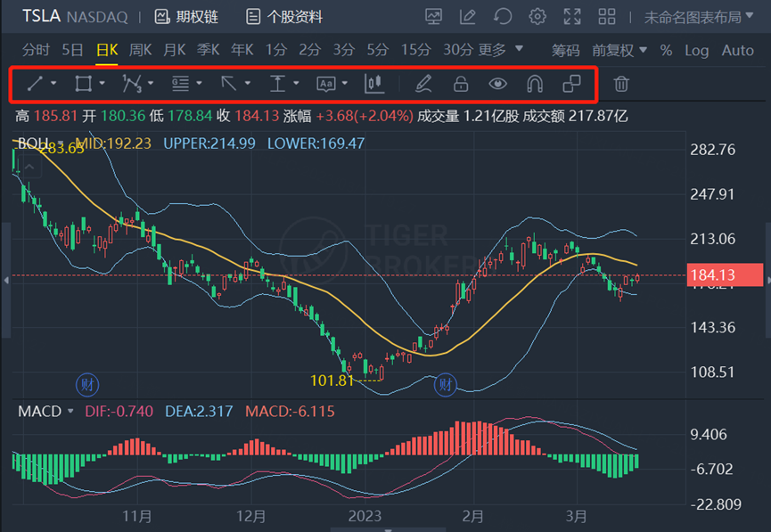Viewport: 771px width, 532px height.
Task: Open the MACD indicator dropdown arrow
Action: click(70, 411)
